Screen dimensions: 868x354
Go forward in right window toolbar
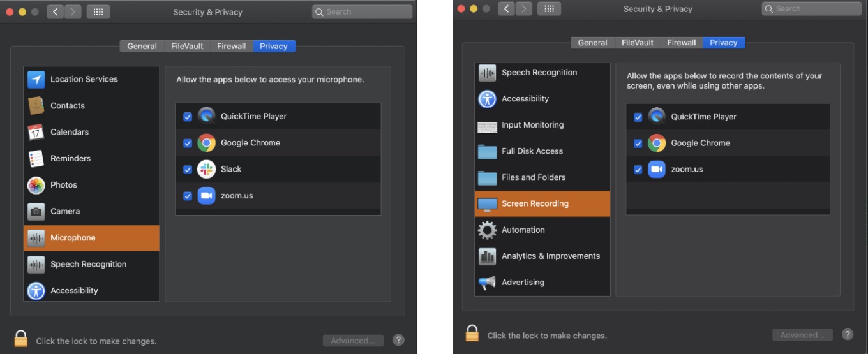524,9
